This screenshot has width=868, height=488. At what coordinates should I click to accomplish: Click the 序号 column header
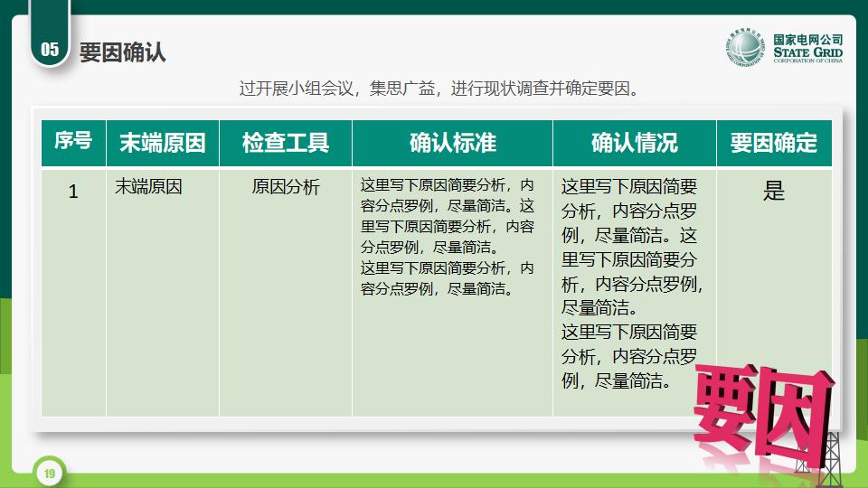tap(73, 143)
